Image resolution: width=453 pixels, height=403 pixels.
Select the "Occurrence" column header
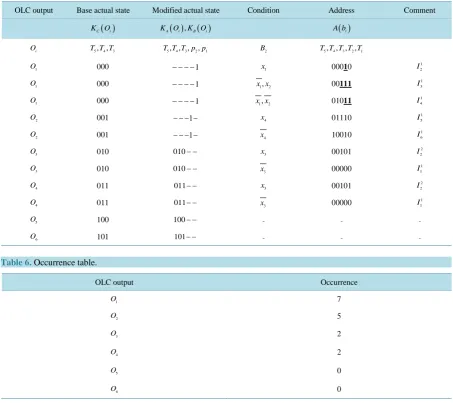pyautogui.click(x=339, y=282)
